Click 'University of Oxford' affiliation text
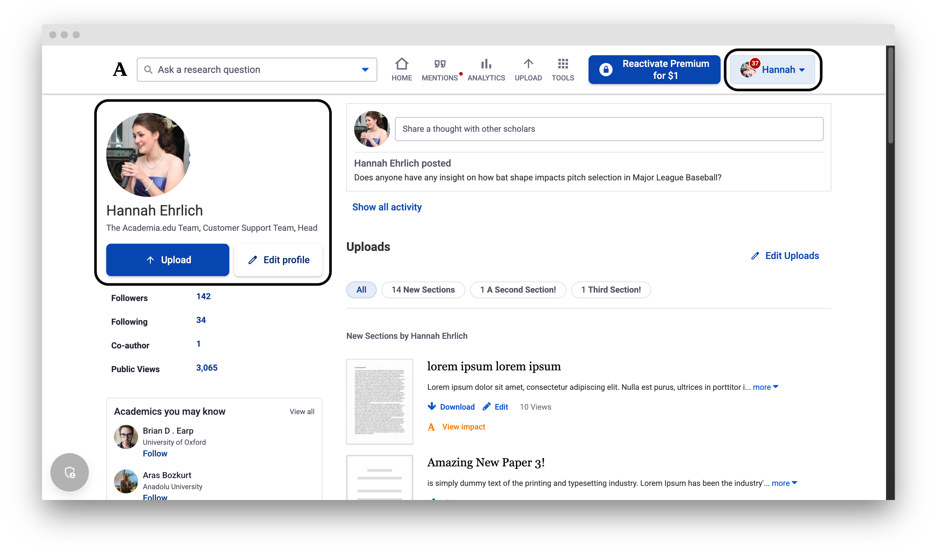 [174, 442]
